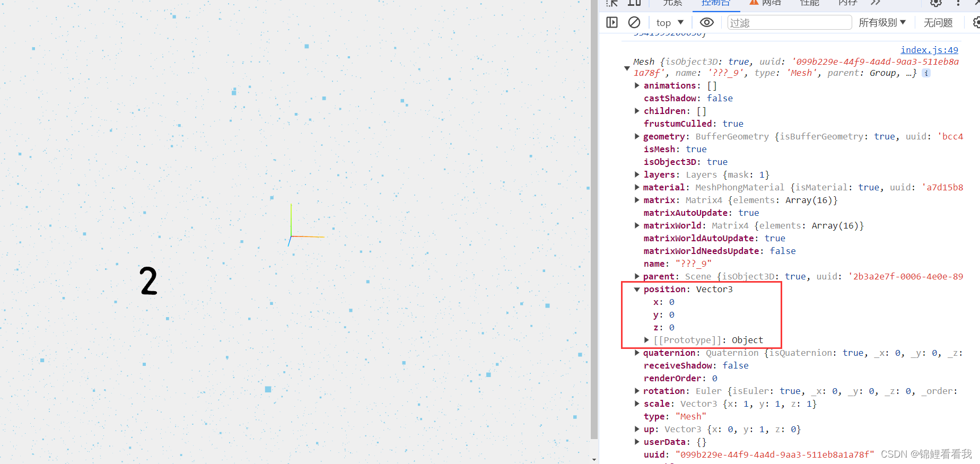Select the castShadow: false line
980x464 pixels.
[688, 98]
